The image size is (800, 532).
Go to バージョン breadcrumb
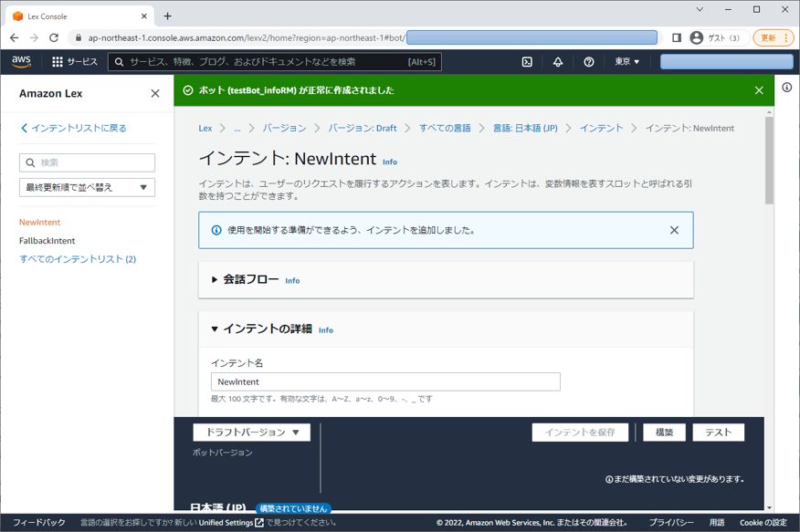284,128
